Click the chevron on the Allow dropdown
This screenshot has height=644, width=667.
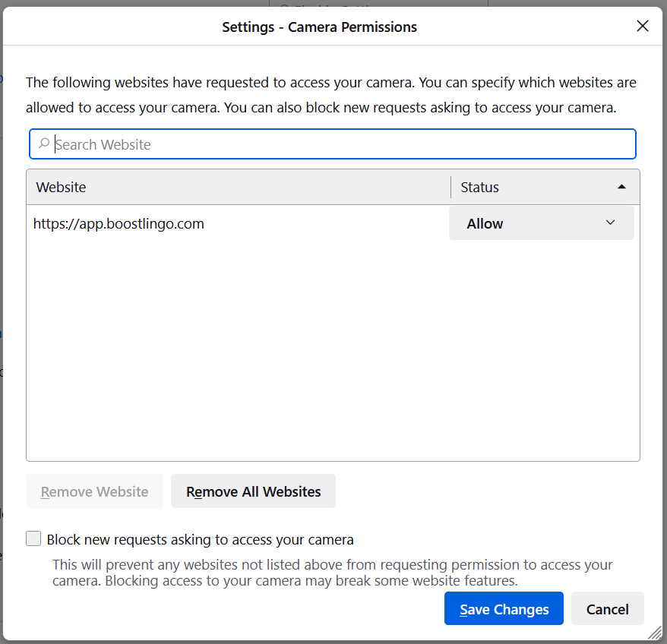(x=610, y=223)
